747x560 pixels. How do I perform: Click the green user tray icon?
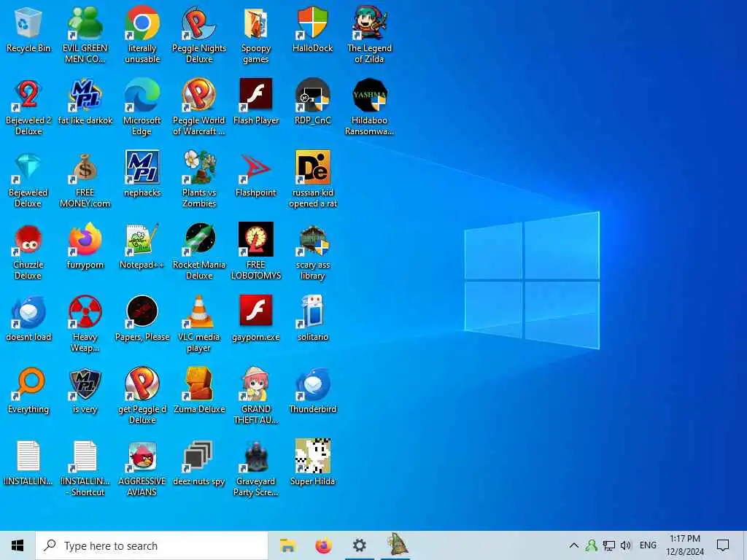click(591, 545)
